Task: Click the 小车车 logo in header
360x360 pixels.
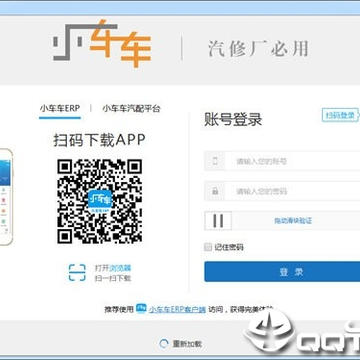Action: click(102, 43)
